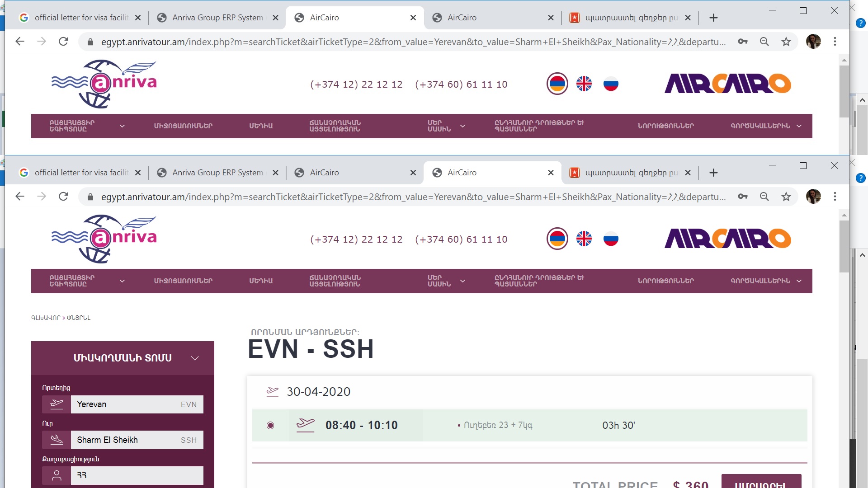Viewport: 868px width, 488px height.
Task: Click Sharm El Sheikh destination field
Action: [137, 440]
